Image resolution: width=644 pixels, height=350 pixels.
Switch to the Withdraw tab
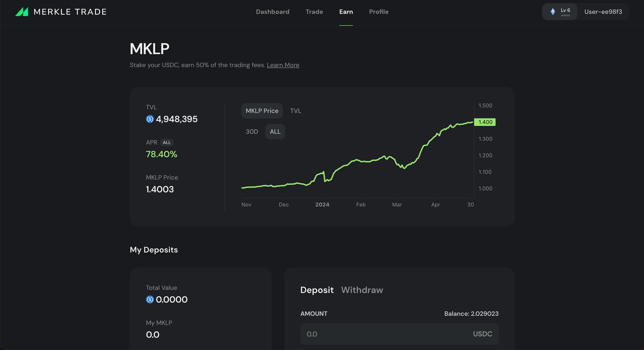pyautogui.click(x=362, y=290)
